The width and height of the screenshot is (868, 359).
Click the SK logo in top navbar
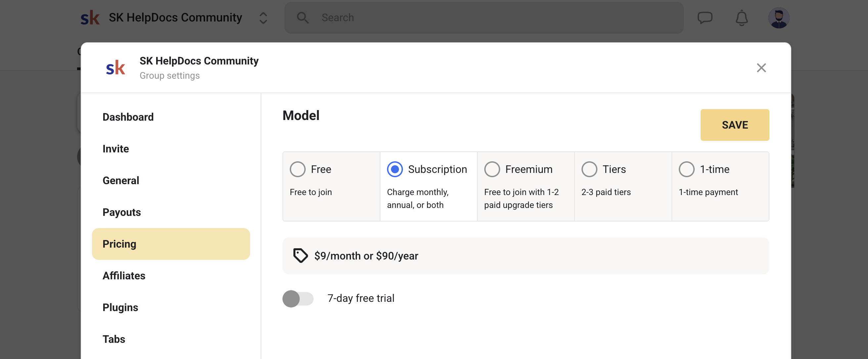pos(90,18)
